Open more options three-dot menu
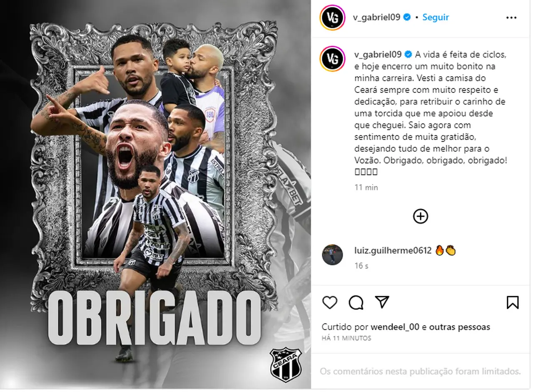Screen dimensions: 533x392 511,18
